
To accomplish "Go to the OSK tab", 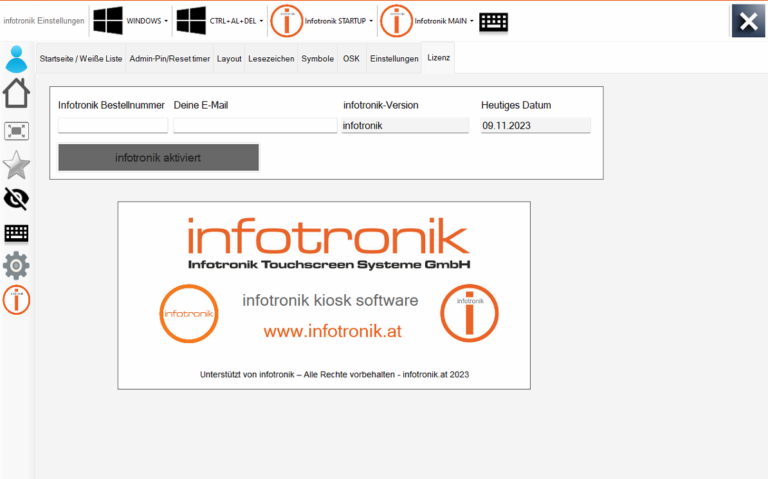I will (x=351, y=59).
